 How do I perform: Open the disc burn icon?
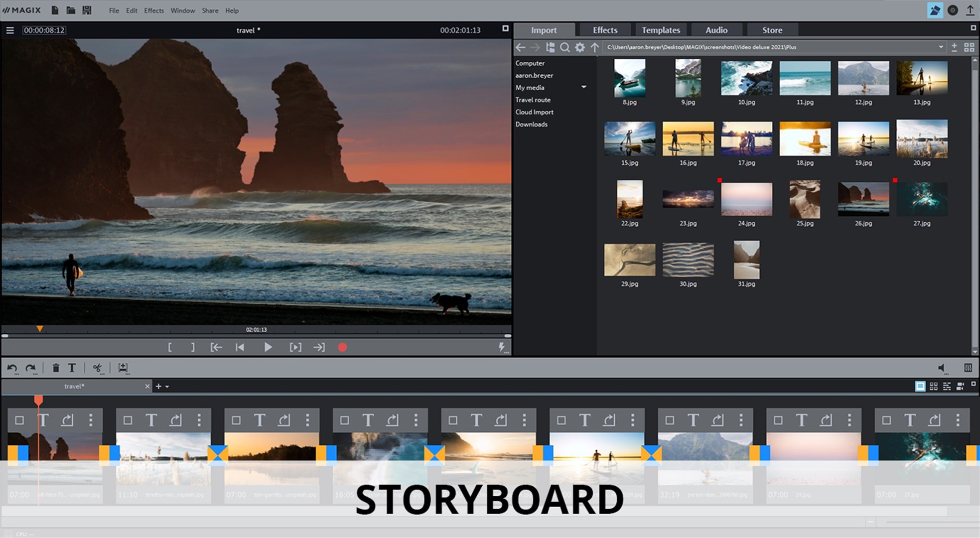coord(953,10)
